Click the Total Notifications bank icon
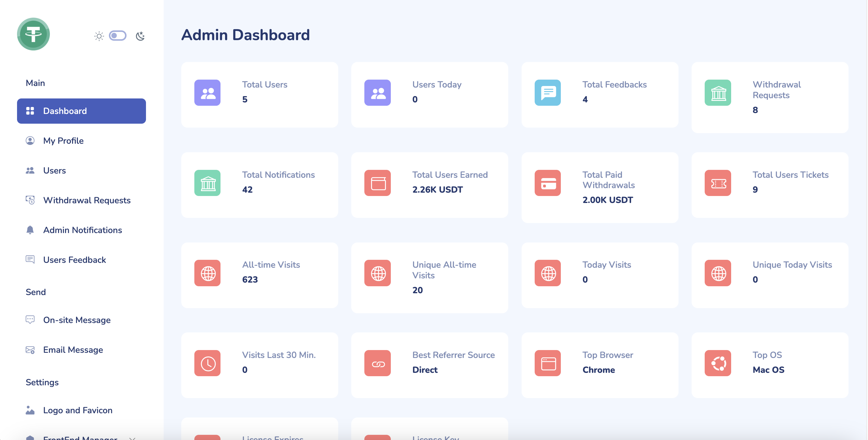The height and width of the screenshot is (440, 868). click(207, 183)
